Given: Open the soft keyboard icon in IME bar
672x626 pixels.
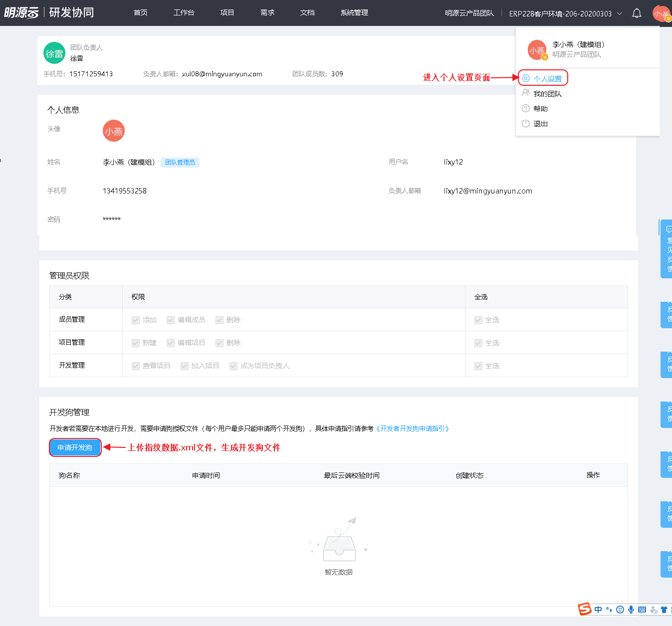Looking at the screenshot, I should 642,610.
